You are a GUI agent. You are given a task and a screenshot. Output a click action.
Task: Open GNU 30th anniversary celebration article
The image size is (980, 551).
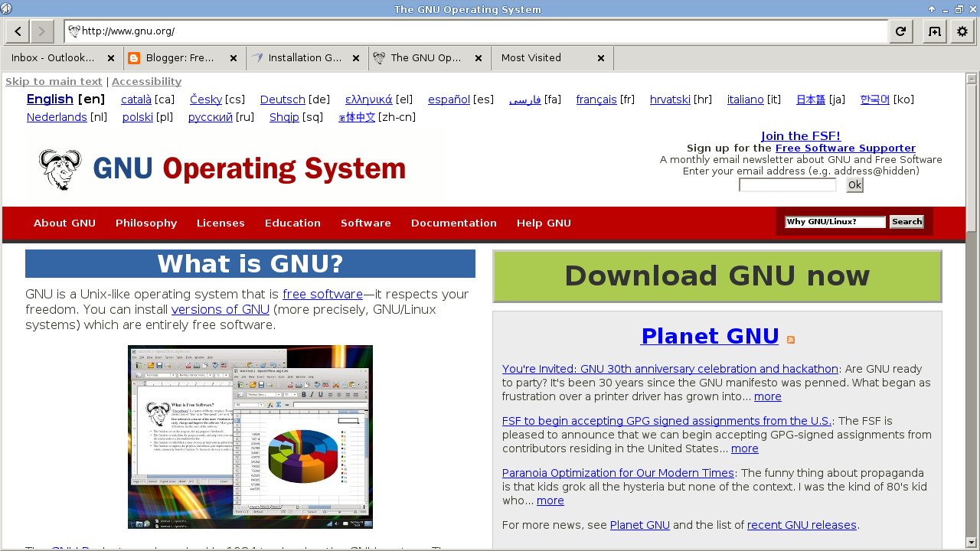(x=670, y=369)
